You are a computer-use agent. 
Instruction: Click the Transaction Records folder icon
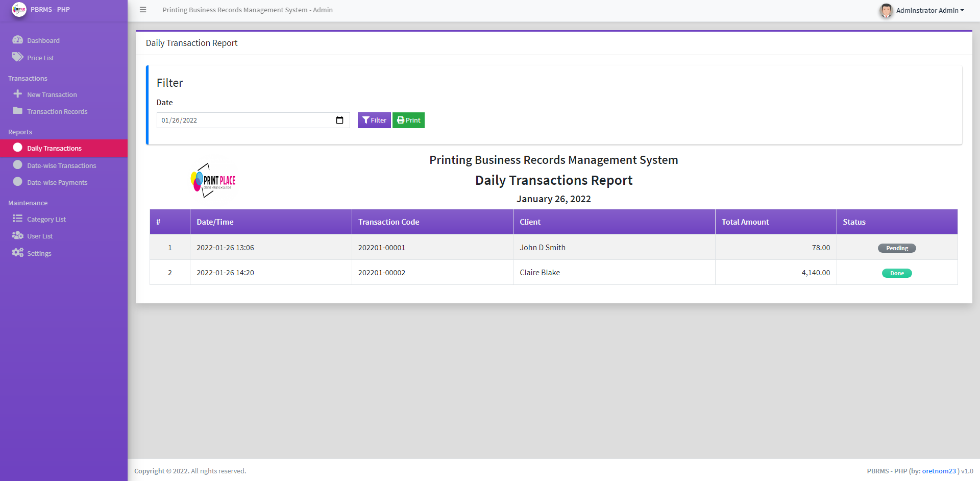(x=18, y=111)
